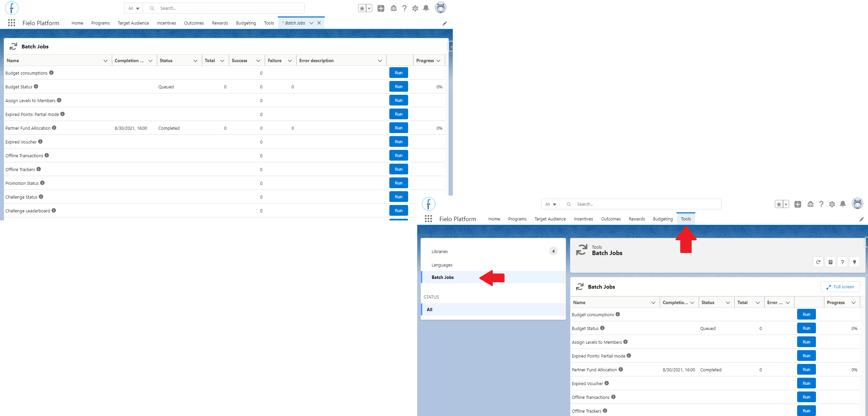The image size is (868, 416).
Task: Click Queued status in full-screen Budget Status row
Action: click(166, 87)
